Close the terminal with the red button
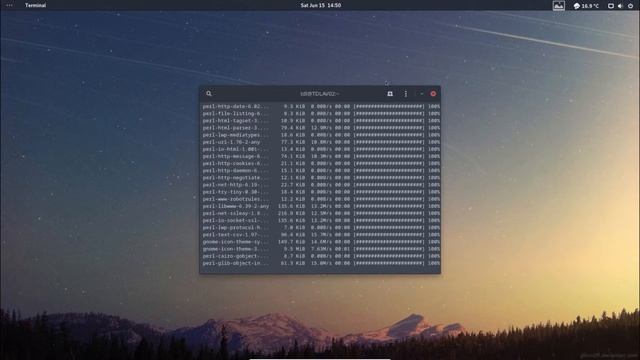The height and width of the screenshot is (360, 640). tap(433, 94)
